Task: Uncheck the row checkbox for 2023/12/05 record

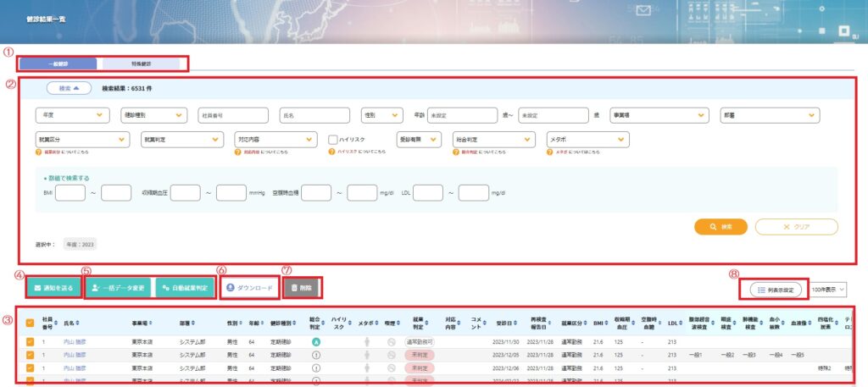Action: (x=31, y=355)
